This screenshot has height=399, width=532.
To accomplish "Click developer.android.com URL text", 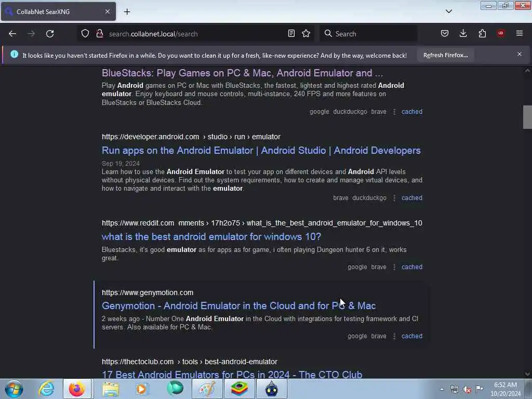I will 150,137.
